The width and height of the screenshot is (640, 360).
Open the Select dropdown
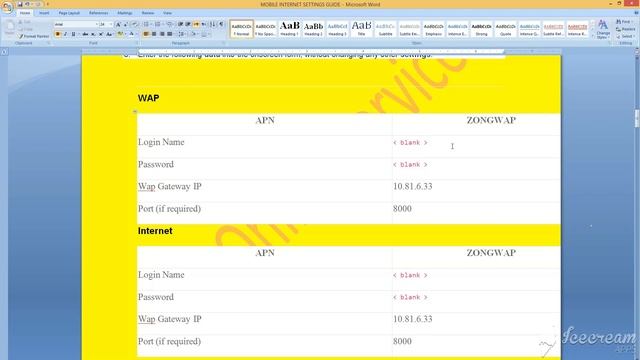625,36
